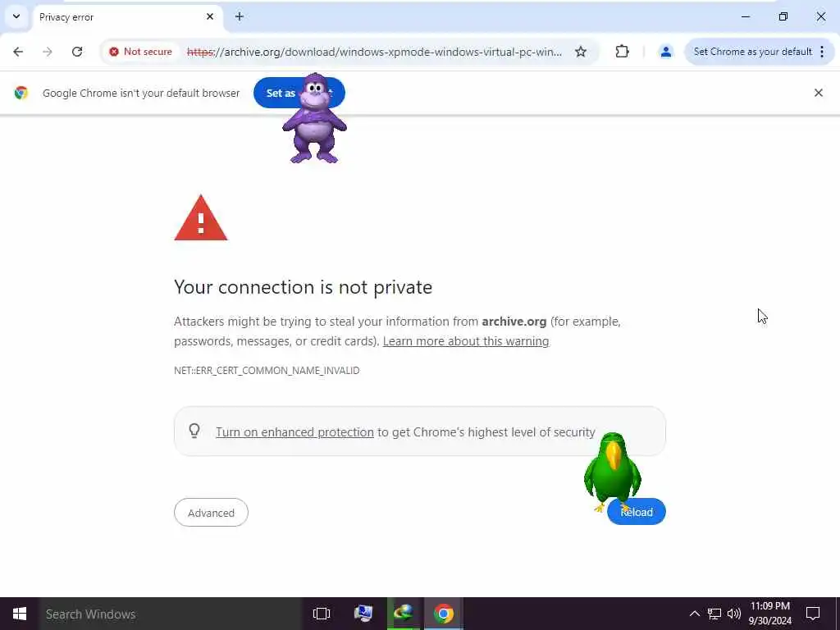Click the browser back arrow

point(18,52)
